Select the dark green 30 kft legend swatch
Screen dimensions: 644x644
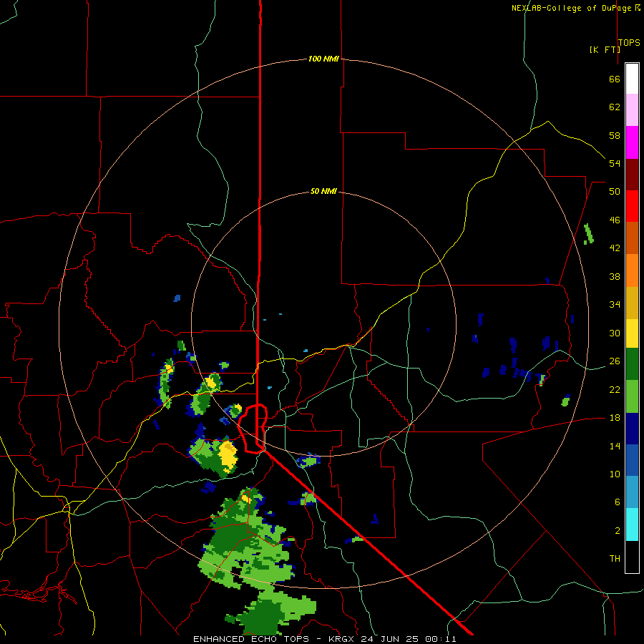[x=632, y=364]
